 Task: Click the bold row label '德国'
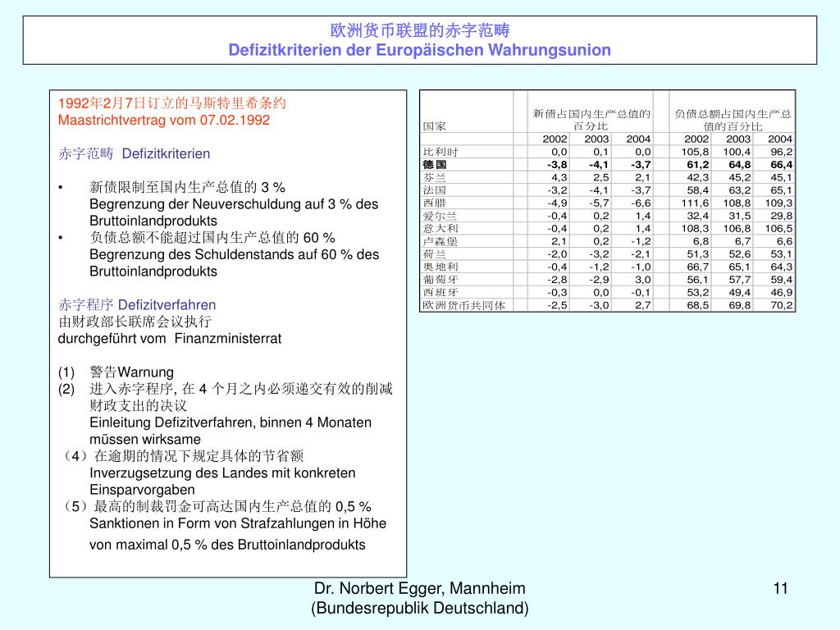coord(435,164)
